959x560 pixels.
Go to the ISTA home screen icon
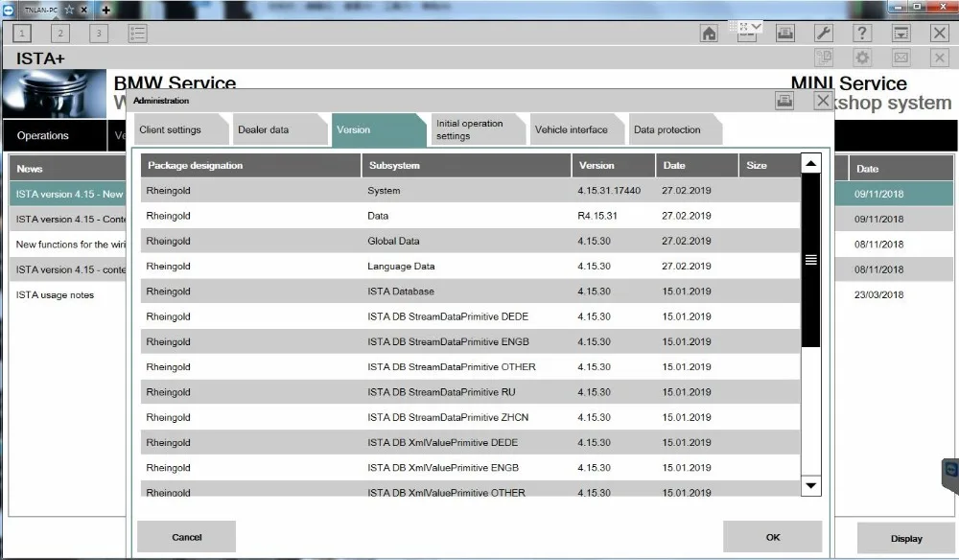(709, 33)
